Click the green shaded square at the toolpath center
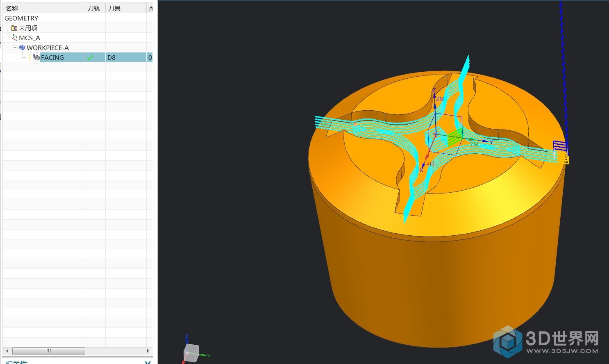Viewport: 609px width, 364px height. click(x=455, y=137)
